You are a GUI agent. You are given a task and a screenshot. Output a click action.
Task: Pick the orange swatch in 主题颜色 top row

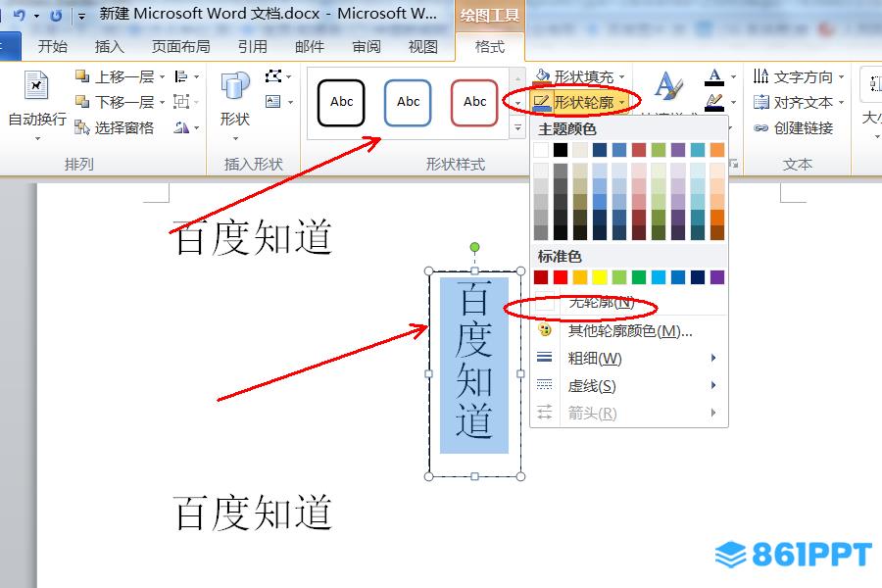[717, 150]
